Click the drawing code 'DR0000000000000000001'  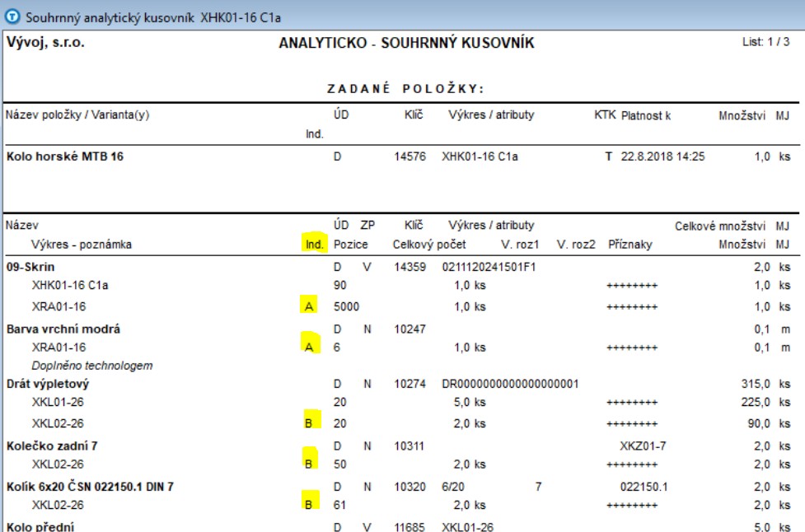[x=510, y=385]
